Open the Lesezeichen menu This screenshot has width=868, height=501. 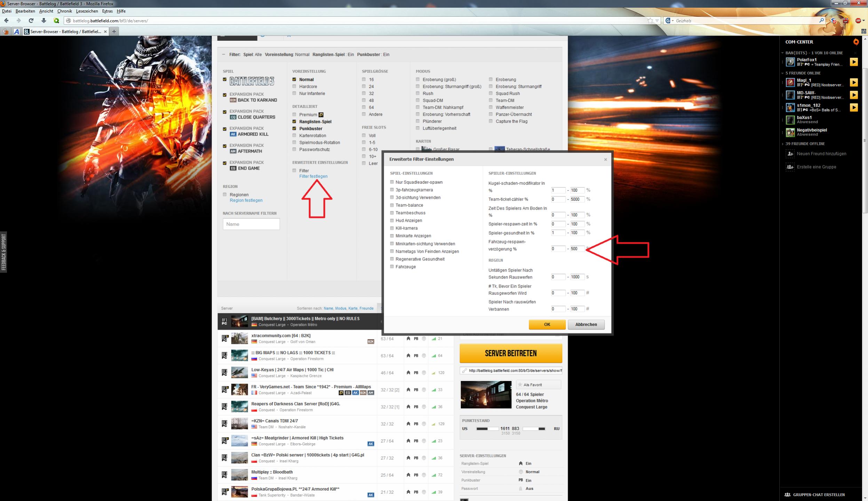click(87, 11)
